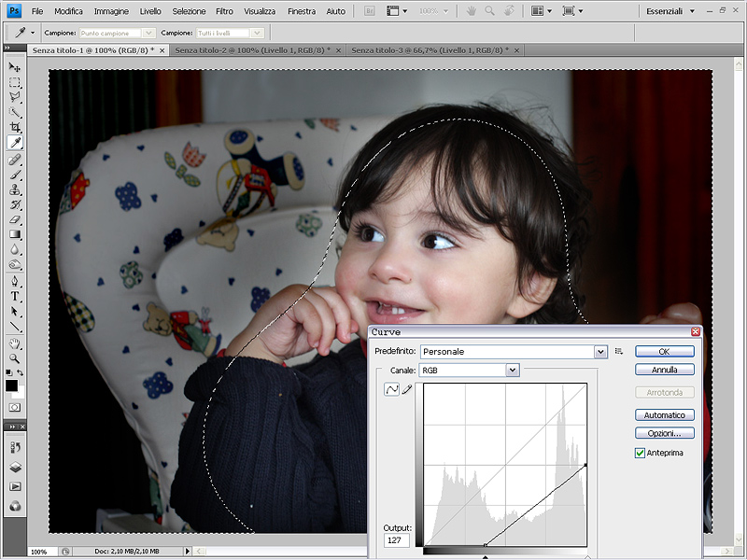Open the Filtro menu

coord(224,11)
